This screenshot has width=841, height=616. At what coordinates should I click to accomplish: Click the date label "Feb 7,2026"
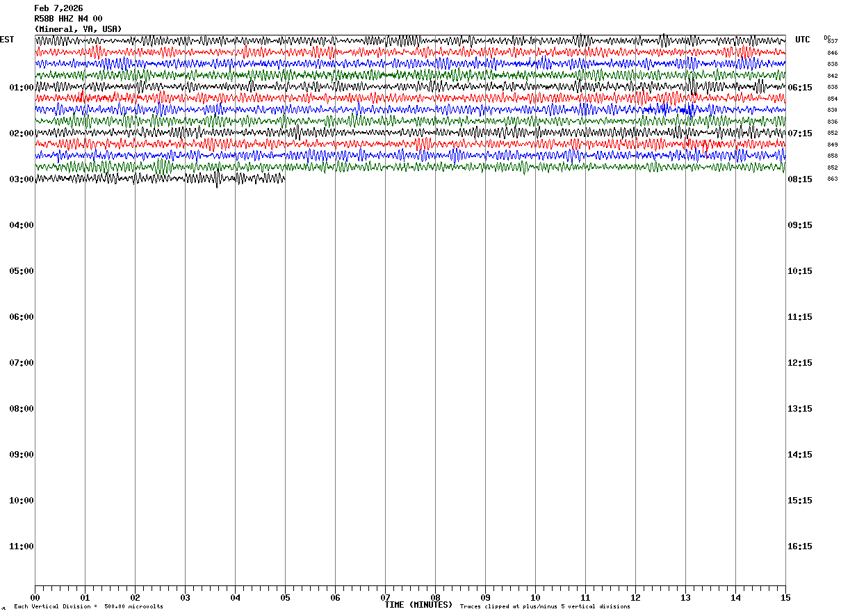coord(58,8)
